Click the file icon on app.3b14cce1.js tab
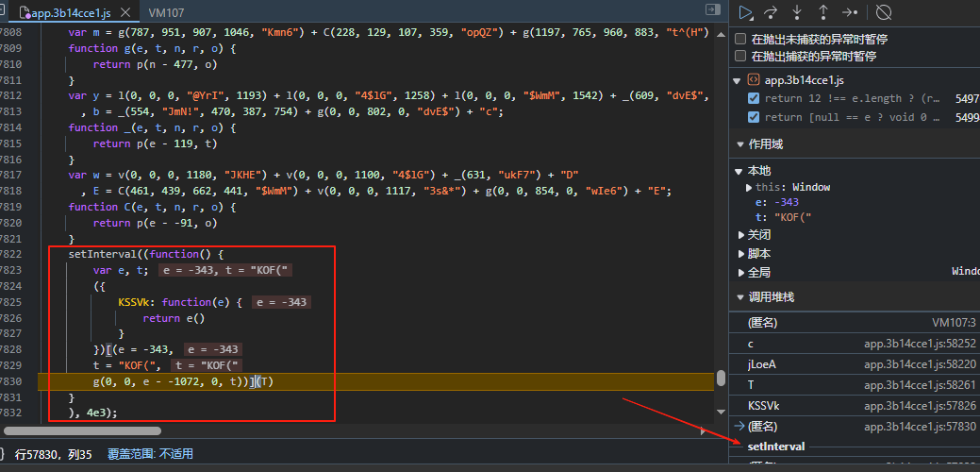Screen dimensions: 980x472 [x=25, y=12]
